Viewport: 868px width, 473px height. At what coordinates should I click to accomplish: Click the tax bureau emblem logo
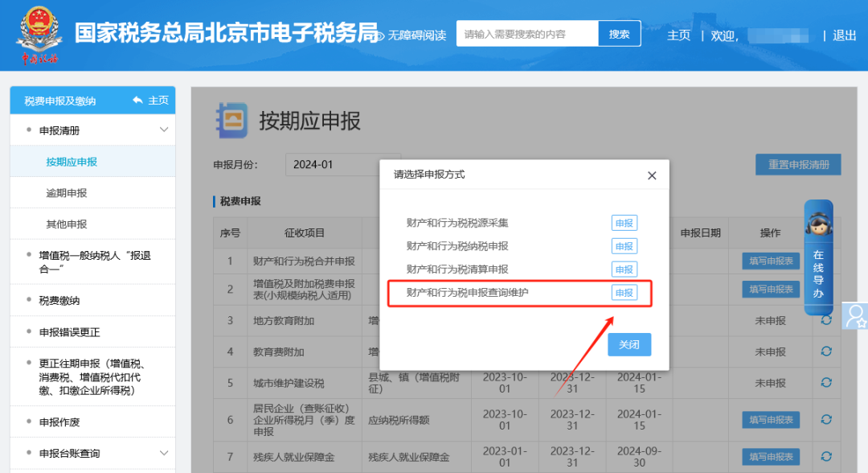pyautogui.click(x=39, y=35)
